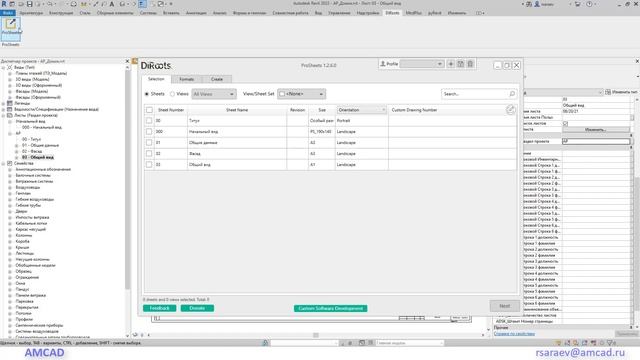Click the Раздел проекта value field in Properties

pyautogui.click(x=596, y=141)
